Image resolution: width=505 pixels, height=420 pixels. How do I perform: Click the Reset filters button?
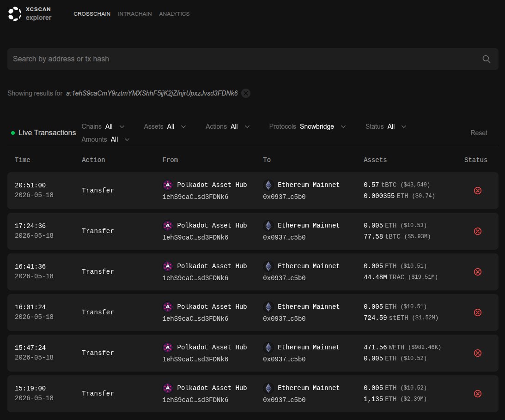479,133
